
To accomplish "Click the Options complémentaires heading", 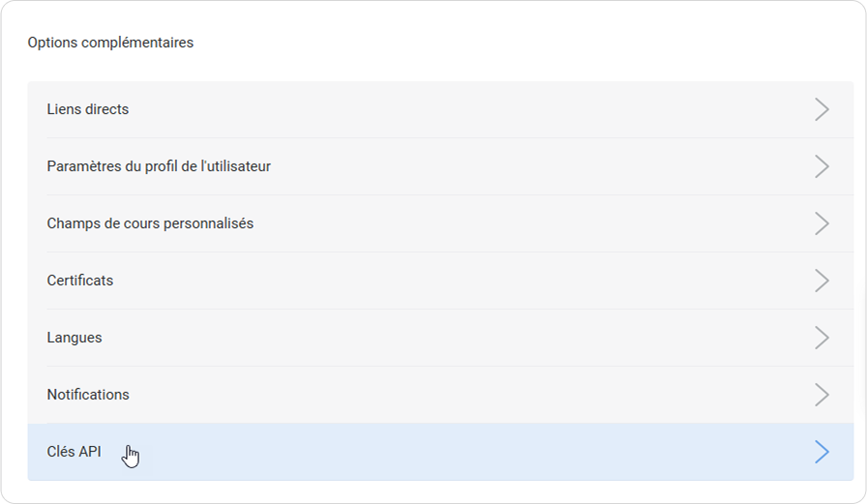I will click(x=110, y=43).
